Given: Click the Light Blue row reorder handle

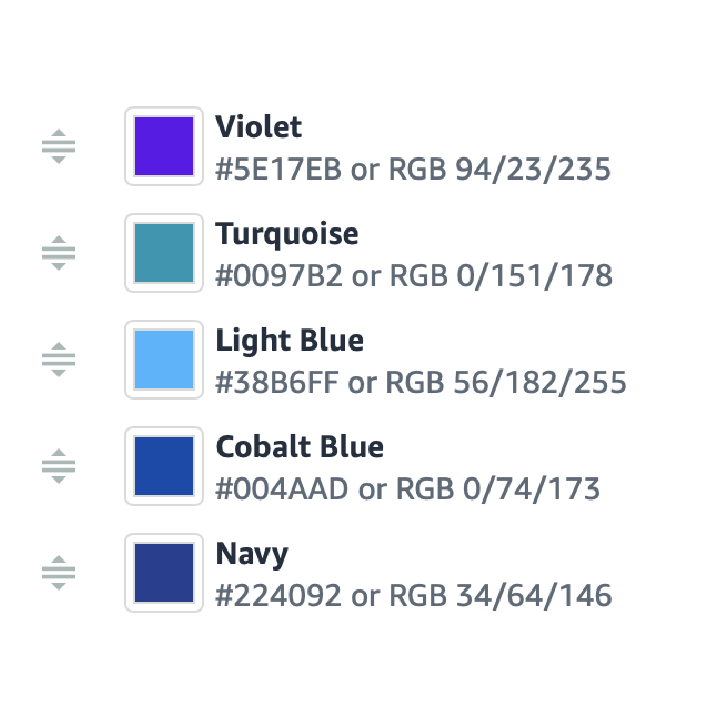Looking at the screenshot, I should coord(58,359).
